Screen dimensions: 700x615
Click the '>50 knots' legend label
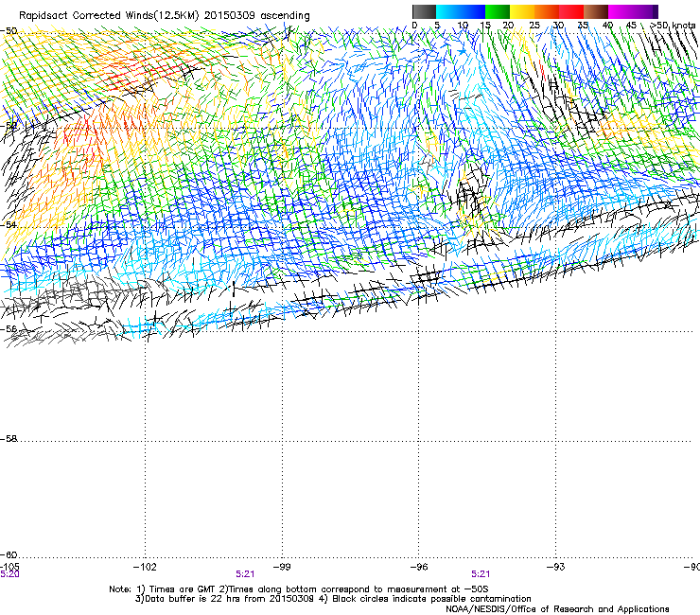point(673,26)
